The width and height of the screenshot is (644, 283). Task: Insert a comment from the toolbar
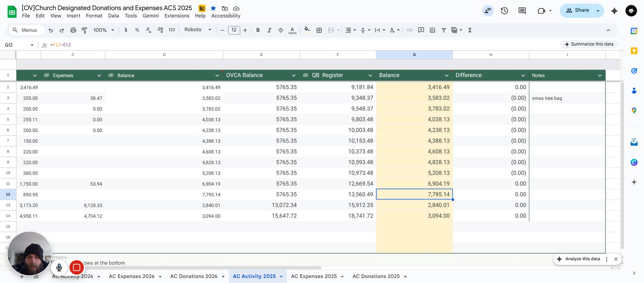421,30
